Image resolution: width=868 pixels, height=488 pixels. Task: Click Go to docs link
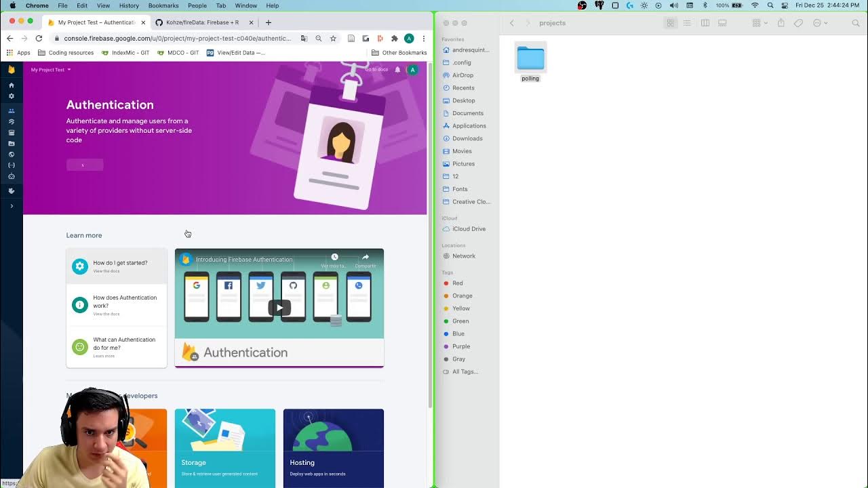pyautogui.click(x=376, y=70)
